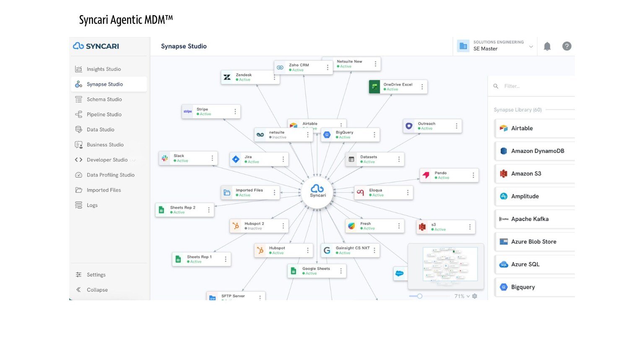Viewport: 644px width, 337px height.
Task: Click the Zendesk connector icon
Action: click(x=227, y=77)
